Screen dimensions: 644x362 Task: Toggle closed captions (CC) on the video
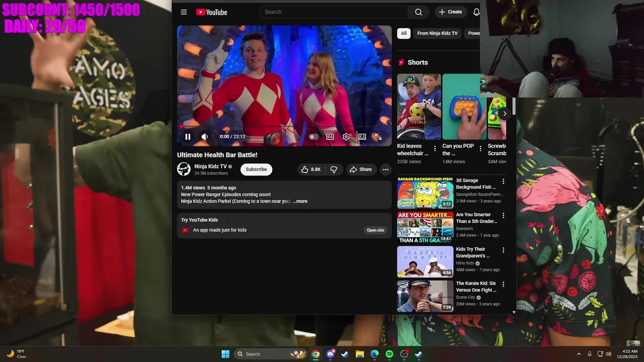coord(330,137)
